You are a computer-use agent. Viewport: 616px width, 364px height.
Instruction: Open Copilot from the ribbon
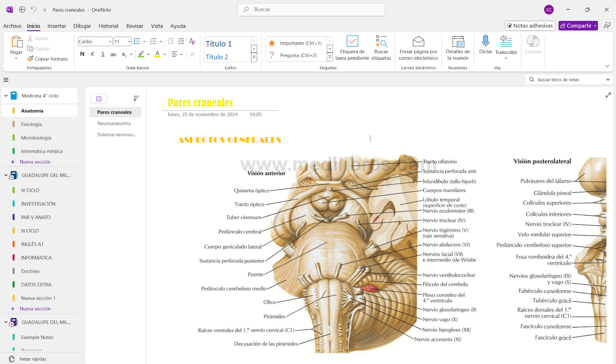pos(533,45)
